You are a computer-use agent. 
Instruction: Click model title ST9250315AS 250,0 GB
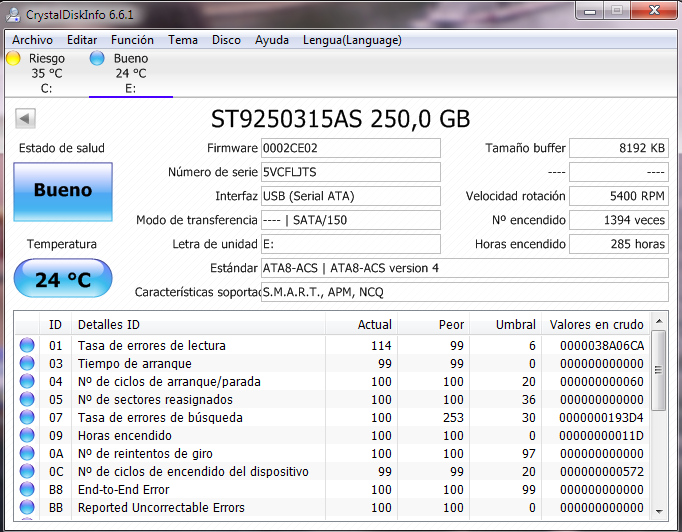click(x=341, y=119)
